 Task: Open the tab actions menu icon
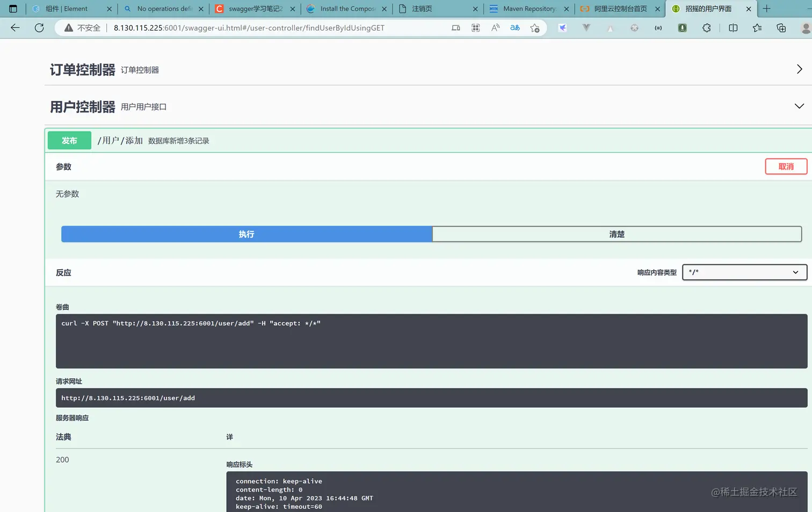click(x=13, y=9)
